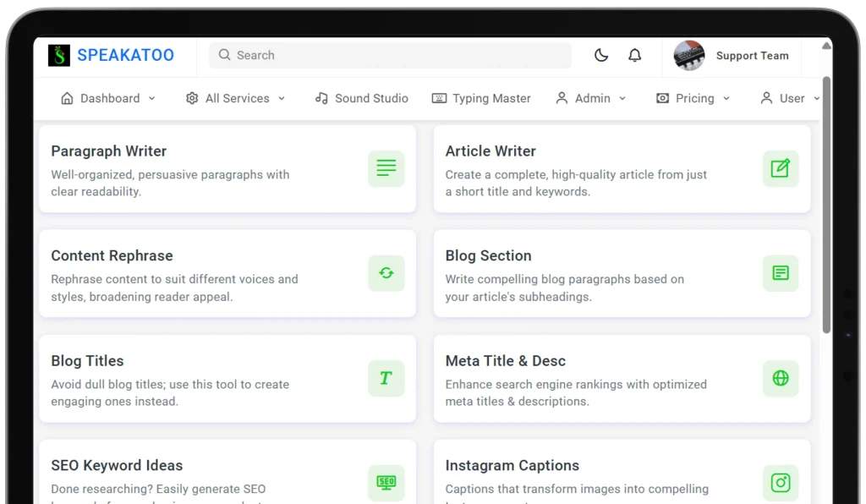Go to Sound Studio

point(361,98)
